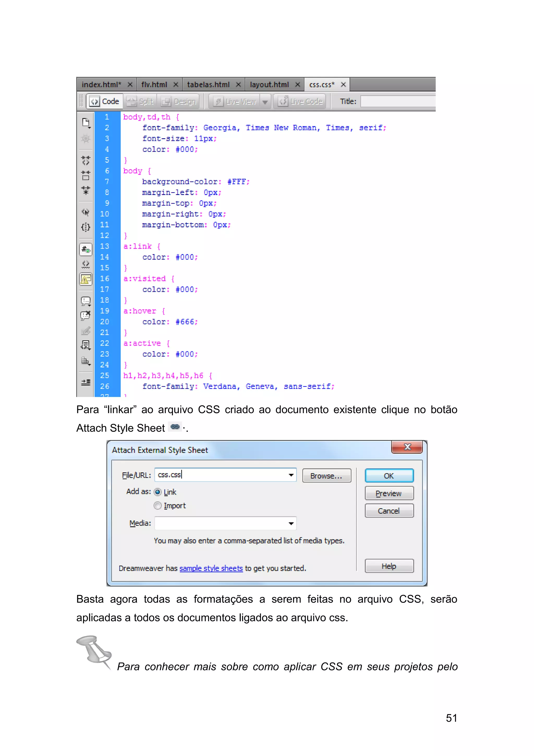Select the Import radio button
The width and height of the screenshot is (534, 756).
click(x=158, y=505)
